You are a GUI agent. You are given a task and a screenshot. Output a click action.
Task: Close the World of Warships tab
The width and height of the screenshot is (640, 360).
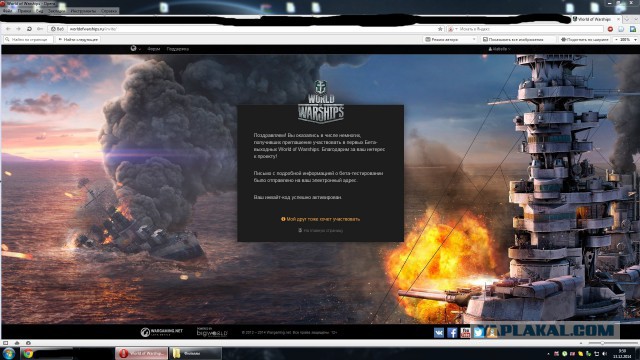tap(618, 19)
